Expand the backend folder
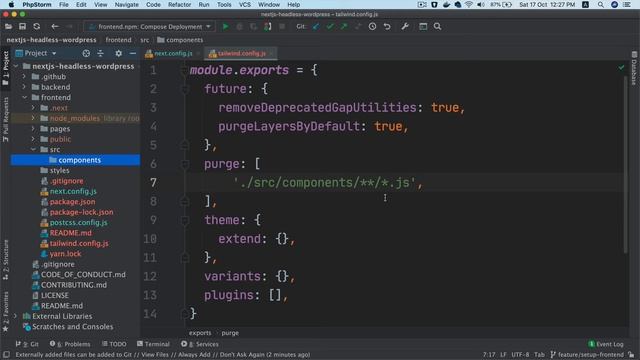The width and height of the screenshot is (640, 360). 24,87
